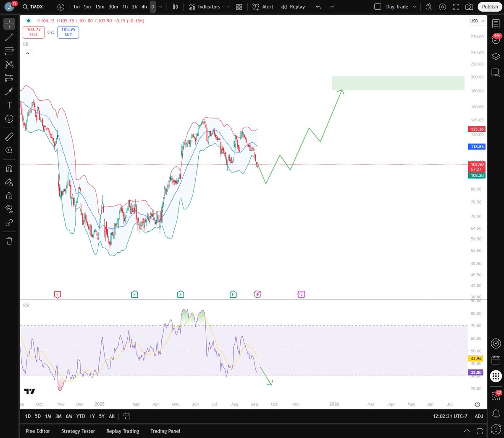Image resolution: width=504 pixels, height=438 pixels.
Task: Switch to the Strategy Tester tab
Action: (78, 431)
